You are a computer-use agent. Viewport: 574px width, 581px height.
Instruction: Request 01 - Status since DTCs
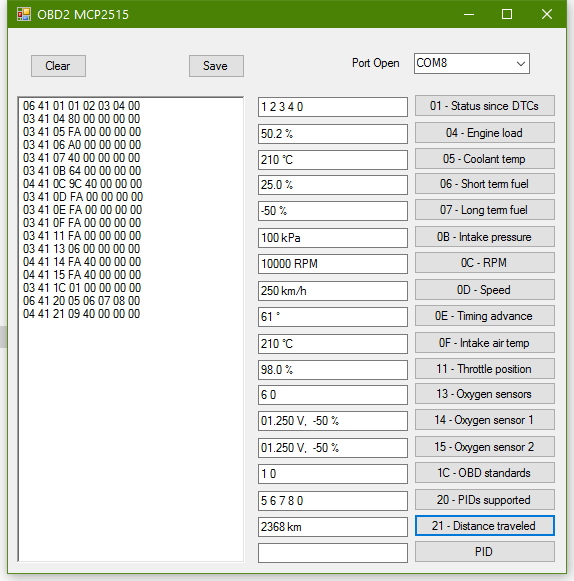pos(484,106)
